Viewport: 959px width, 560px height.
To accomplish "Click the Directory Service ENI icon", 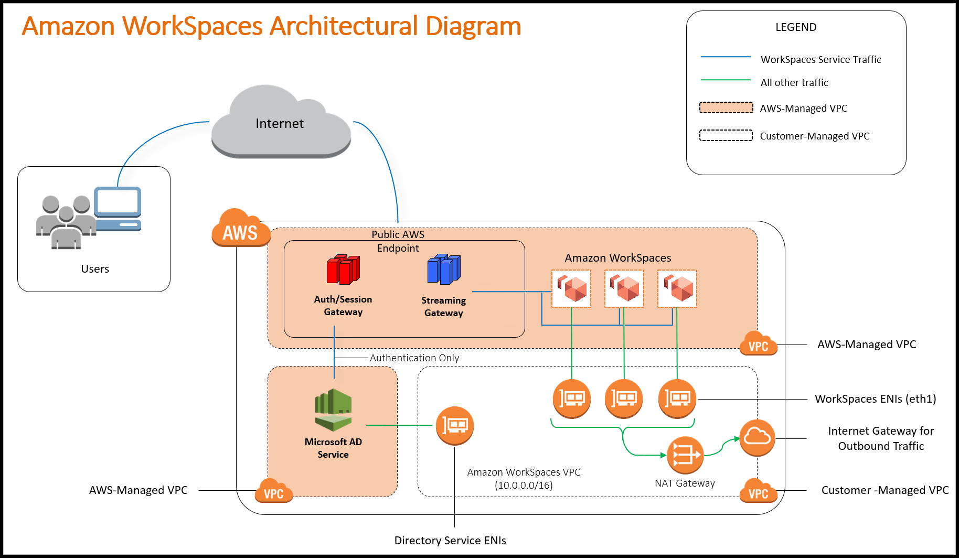I will pyautogui.click(x=454, y=426).
